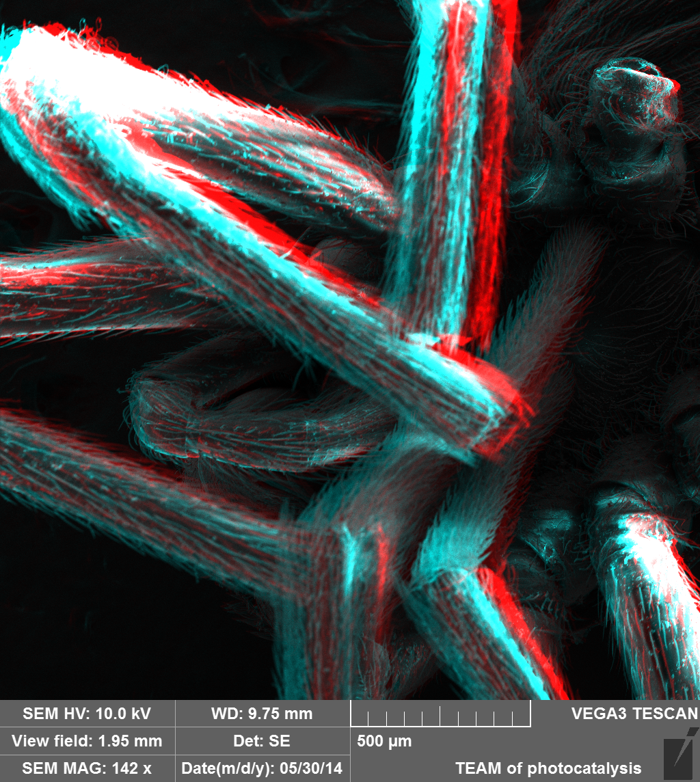700x782 pixels.
Task: Click the right end of the scale bar
Action: click(x=530, y=718)
